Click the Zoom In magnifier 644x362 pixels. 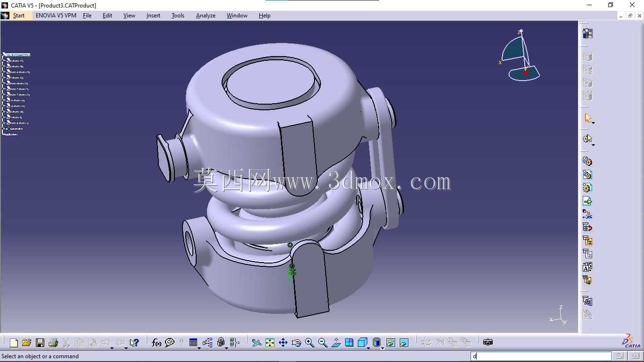pos(309,343)
